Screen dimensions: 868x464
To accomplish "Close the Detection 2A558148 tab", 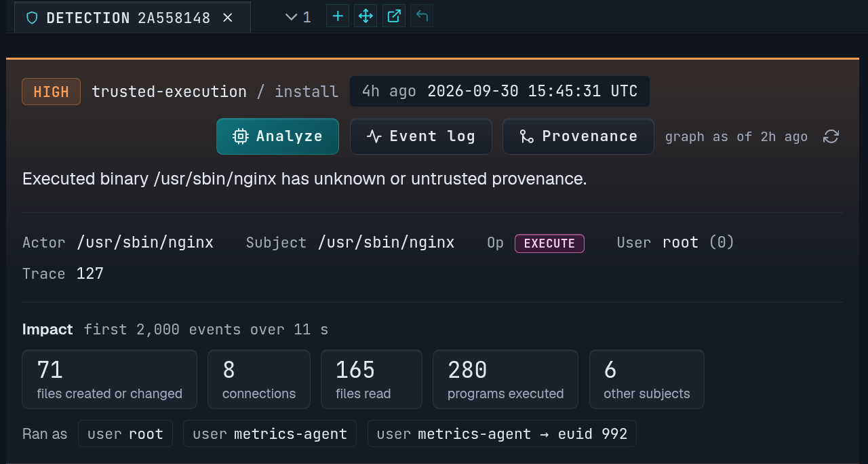I will 228,18.
